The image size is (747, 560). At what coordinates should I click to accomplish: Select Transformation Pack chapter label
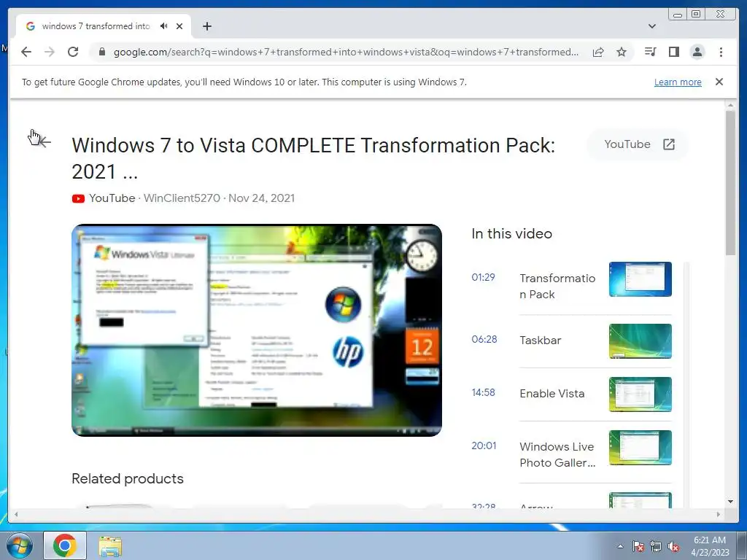click(x=557, y=286)
